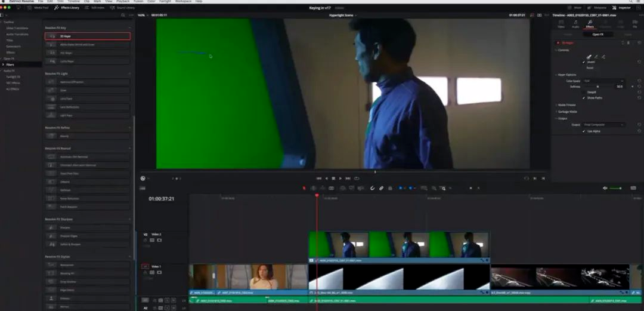Open the viewer zoom percentage dropdown
Screen dimensions: 644x311
[x=143, y=15]
